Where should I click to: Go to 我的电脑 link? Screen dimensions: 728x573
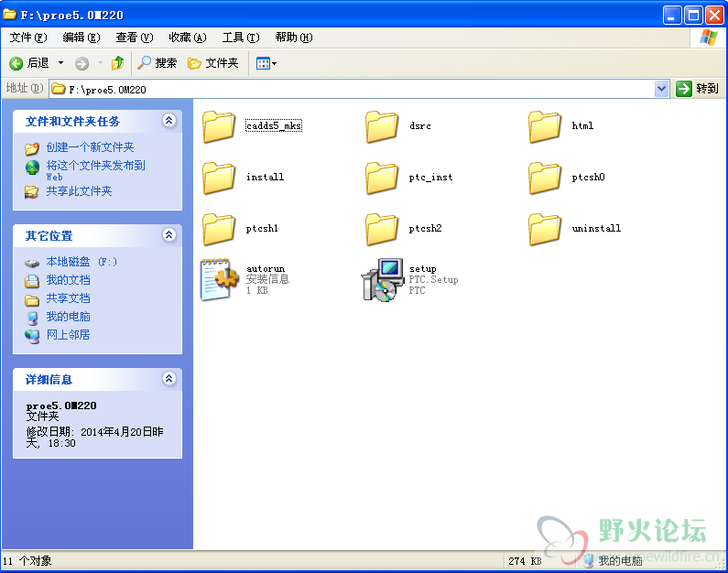click(x=68, y=317)
